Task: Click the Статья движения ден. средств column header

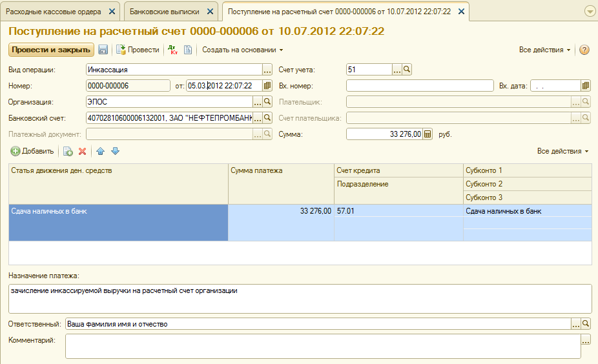Action: point(118,184)
